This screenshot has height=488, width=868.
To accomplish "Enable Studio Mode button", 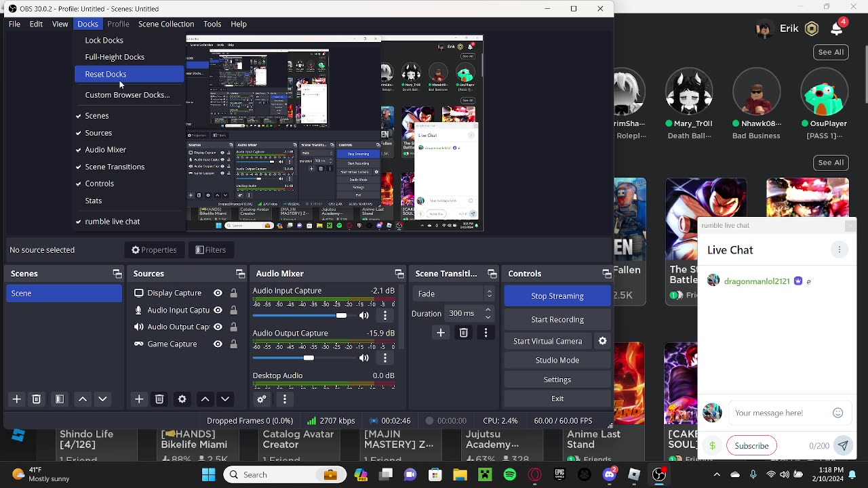I will click(557, 360).
